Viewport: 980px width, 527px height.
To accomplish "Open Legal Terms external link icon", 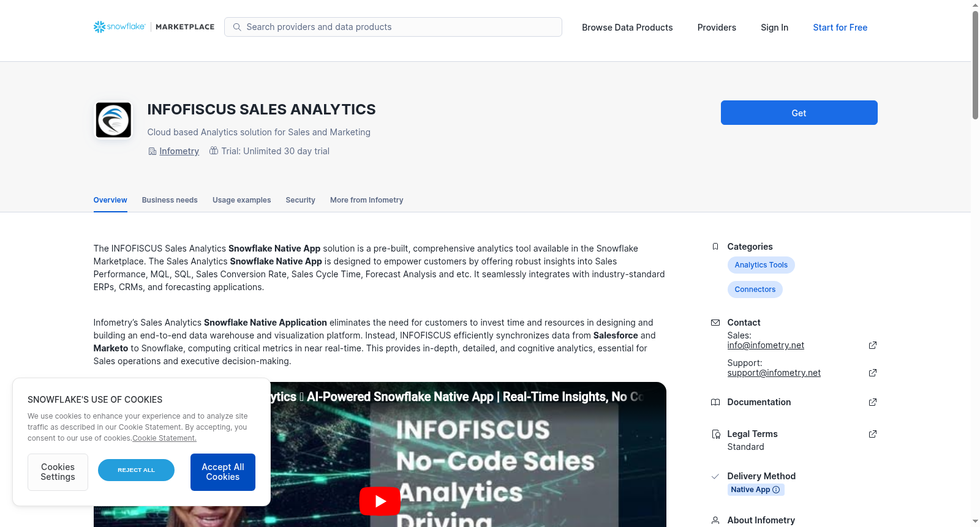I will coord(873,434).
